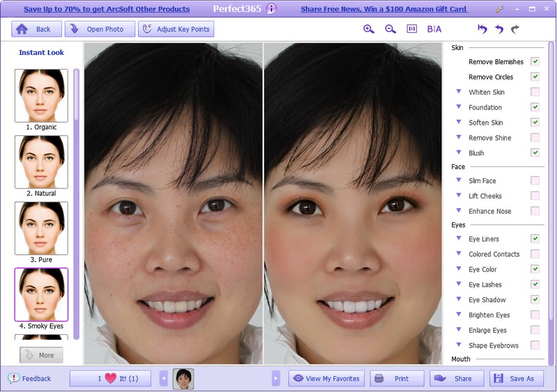Expand the Soften Skin options arrow
Screen dimensions: 557x392
pyautogui.click(x=459, y=122)
